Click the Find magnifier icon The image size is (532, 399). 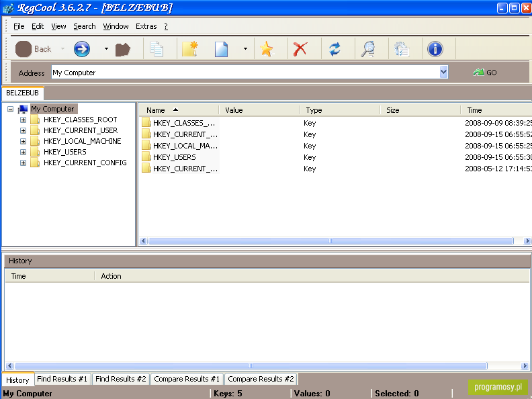(368, 49)
